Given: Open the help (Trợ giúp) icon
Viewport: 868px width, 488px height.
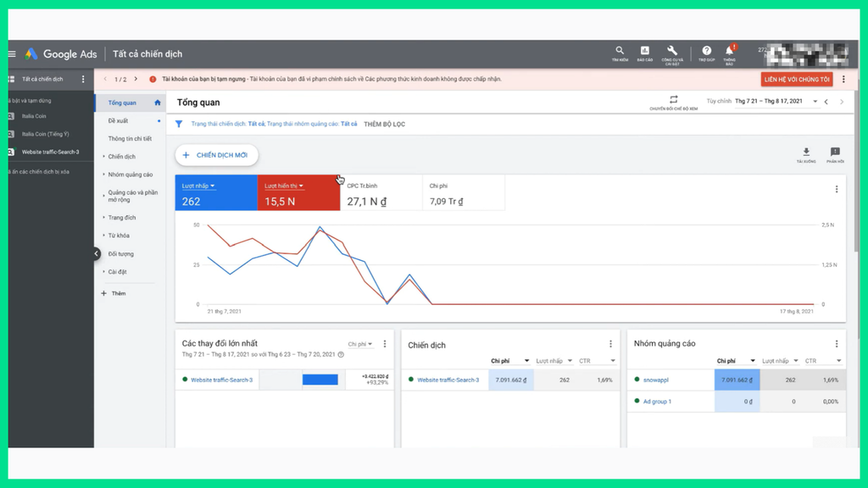Looking at the screenshot, I should click(706, 53).
